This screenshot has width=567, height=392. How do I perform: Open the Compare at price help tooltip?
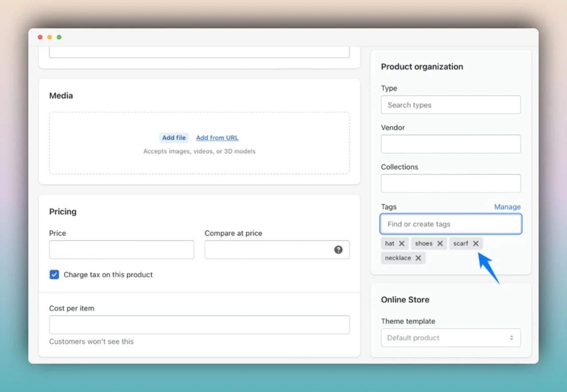click(338, 249)
